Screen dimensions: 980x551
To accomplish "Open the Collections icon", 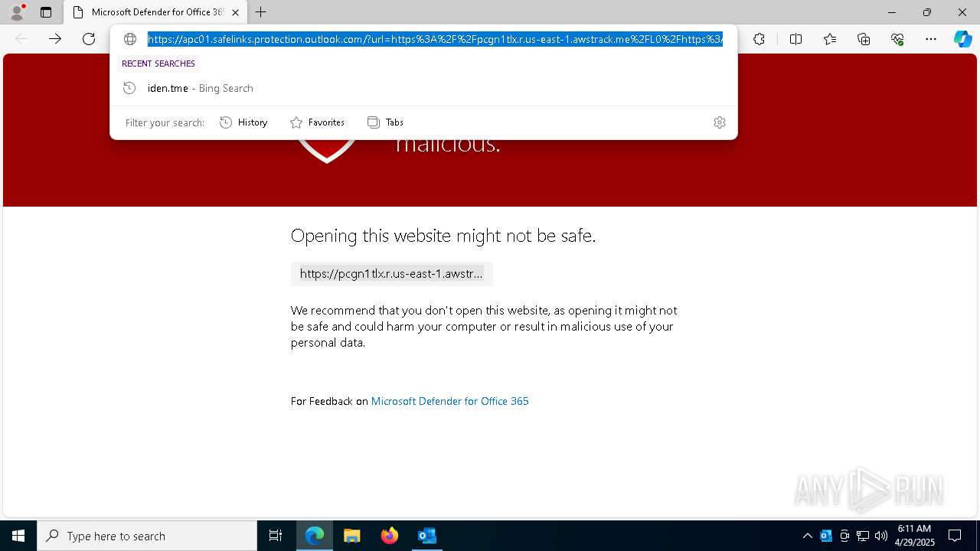I will pos(864,39).
